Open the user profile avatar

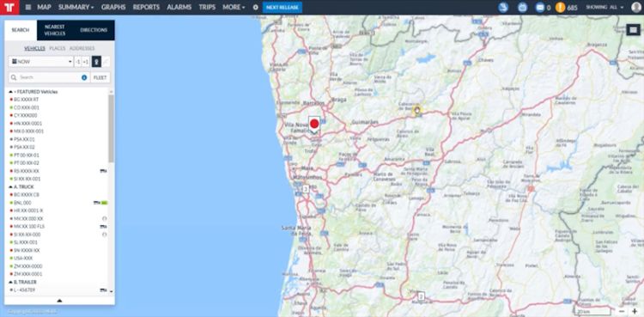[x=636, y=8]
